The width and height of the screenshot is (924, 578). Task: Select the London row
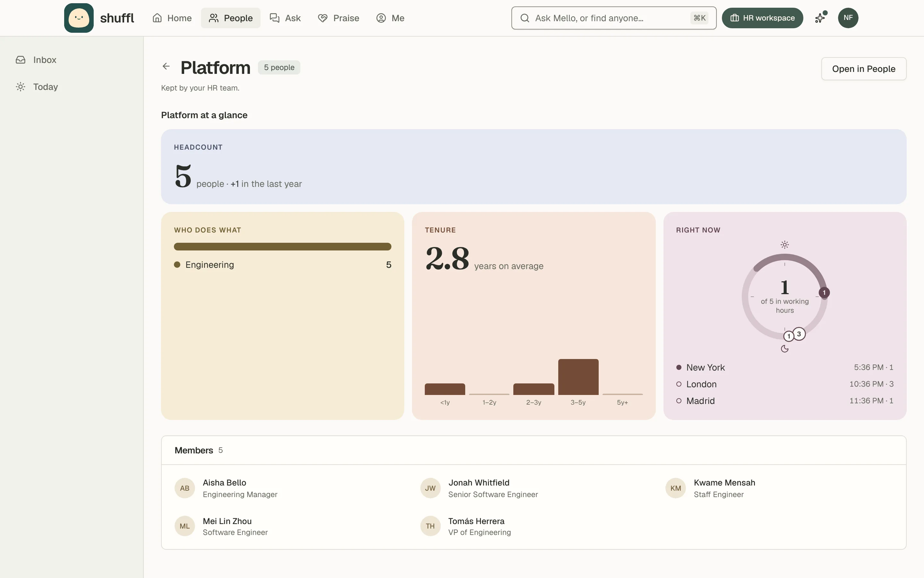(x=785, y=384)
